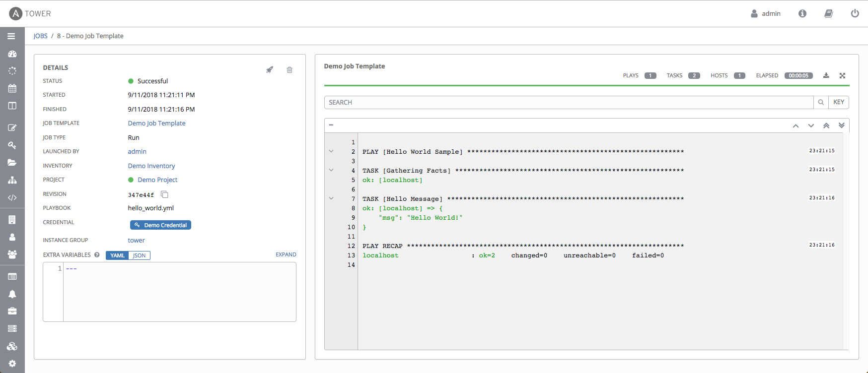
Task: Download job output
Action: [826, 75]
